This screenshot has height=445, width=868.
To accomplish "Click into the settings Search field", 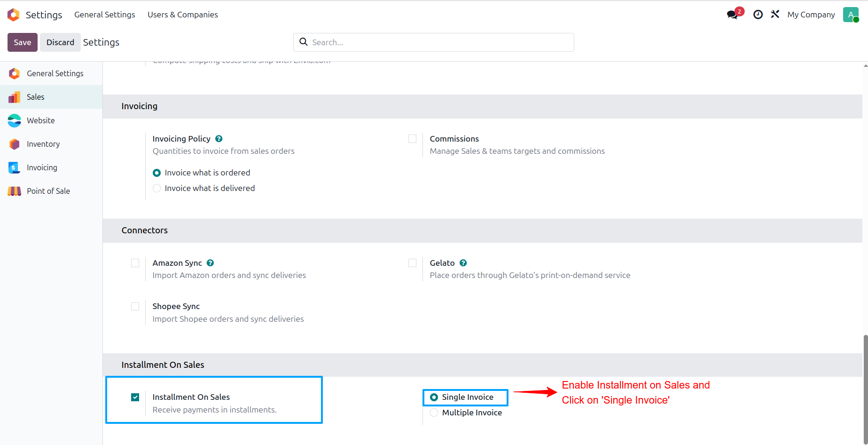I will click(x=434, y=42).
